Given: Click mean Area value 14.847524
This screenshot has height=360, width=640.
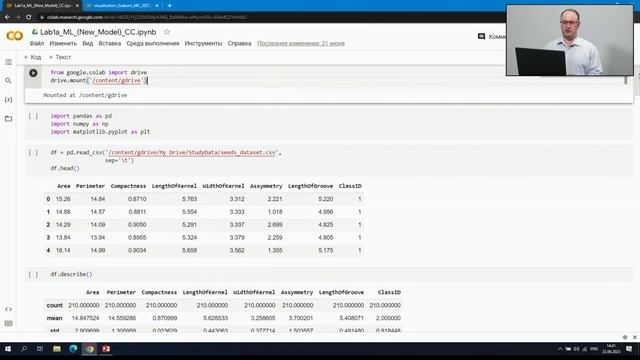Looking at the screenshot, I should (x=85, y=318).
